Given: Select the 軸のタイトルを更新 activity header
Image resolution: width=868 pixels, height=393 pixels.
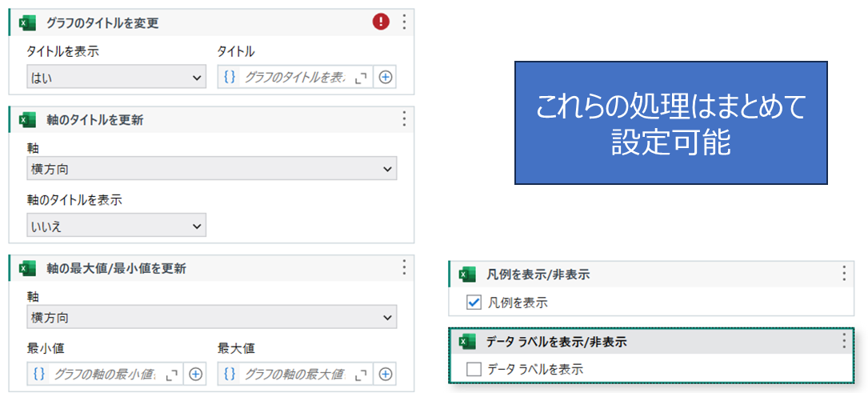Looking at the screenshot, I should click(210, 119).
